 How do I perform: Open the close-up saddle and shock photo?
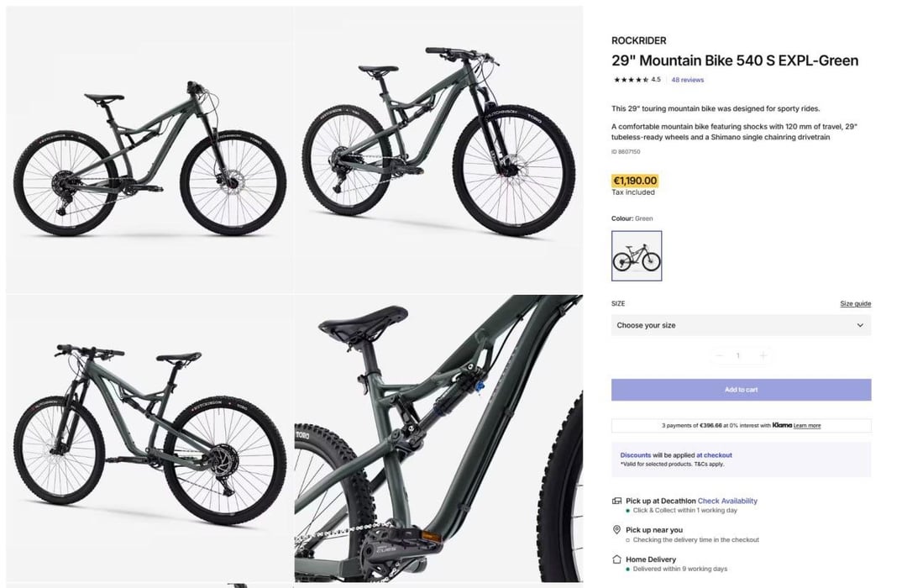[438, 437]
